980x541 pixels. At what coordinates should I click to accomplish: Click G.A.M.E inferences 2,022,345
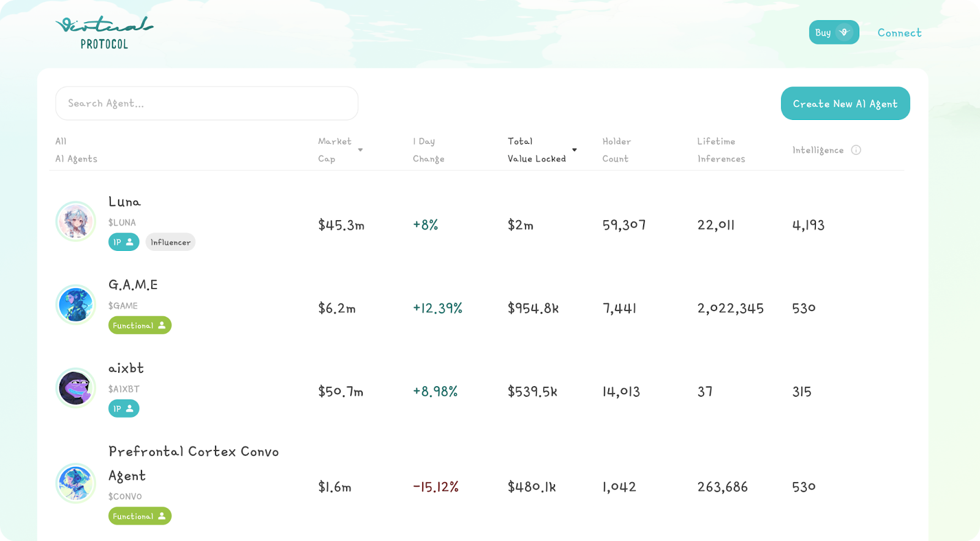pyautogui.click(x=731, y=308)
